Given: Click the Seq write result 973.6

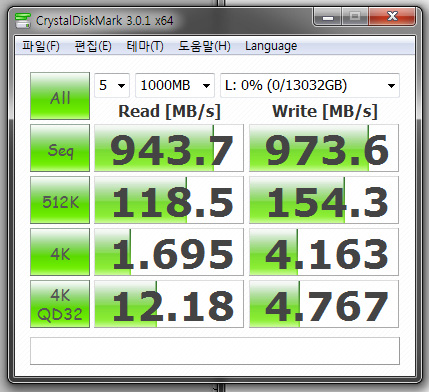Looking at the screenshot, I should tap(324, 148).
